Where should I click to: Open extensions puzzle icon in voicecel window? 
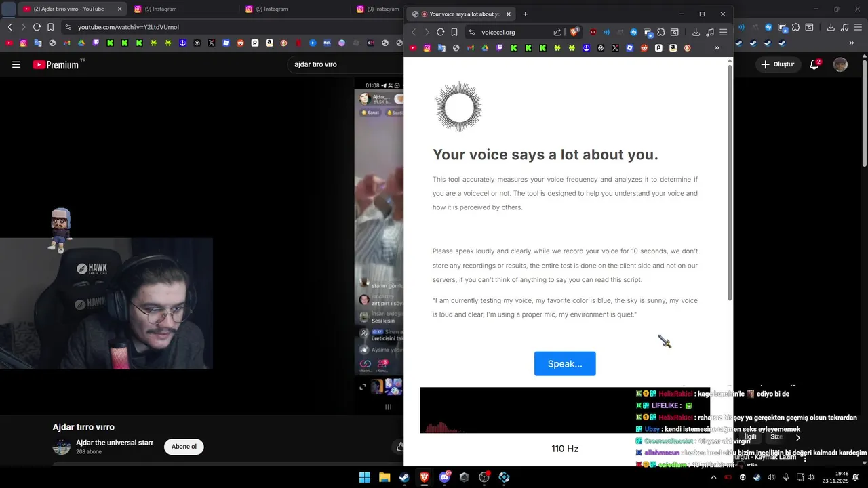(x=661, y=32)
